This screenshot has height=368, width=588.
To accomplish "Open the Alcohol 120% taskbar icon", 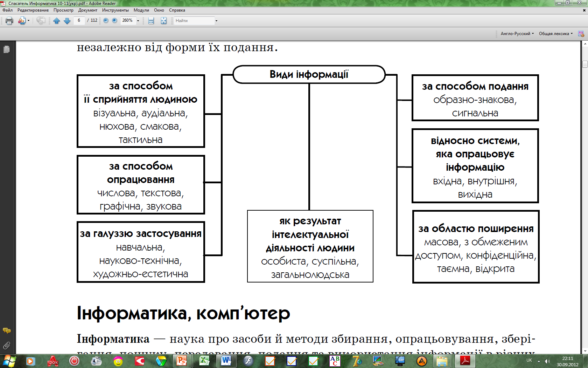I will (53, 361).
